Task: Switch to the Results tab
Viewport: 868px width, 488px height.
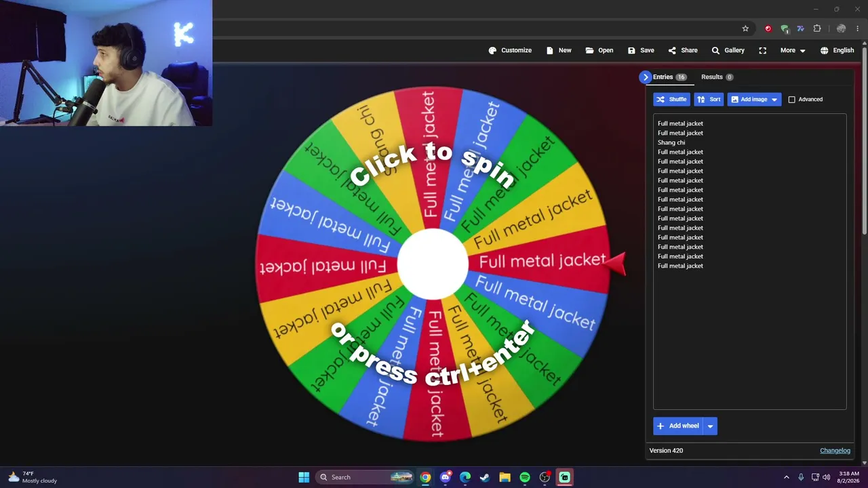Action: pos(717,77)
